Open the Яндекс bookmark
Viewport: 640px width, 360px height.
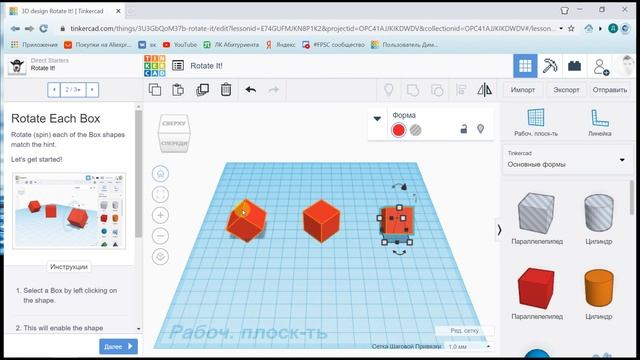pyautogui.click(x=280, y=44)
